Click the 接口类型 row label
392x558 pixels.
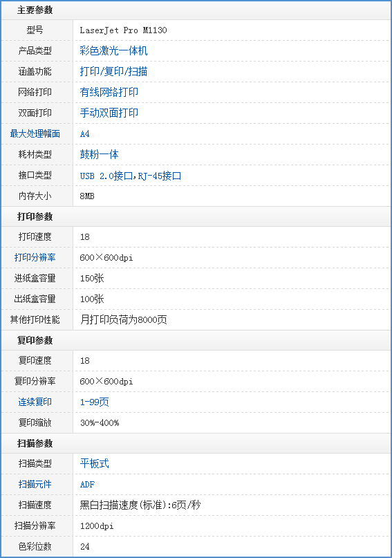pyautogui.click(x=35, y=175)
